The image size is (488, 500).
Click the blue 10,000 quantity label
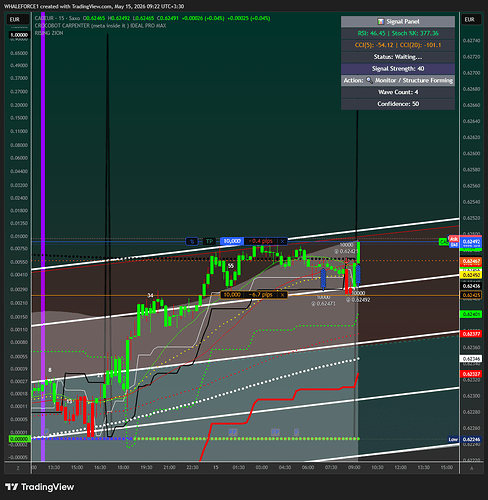pos(232,241)
